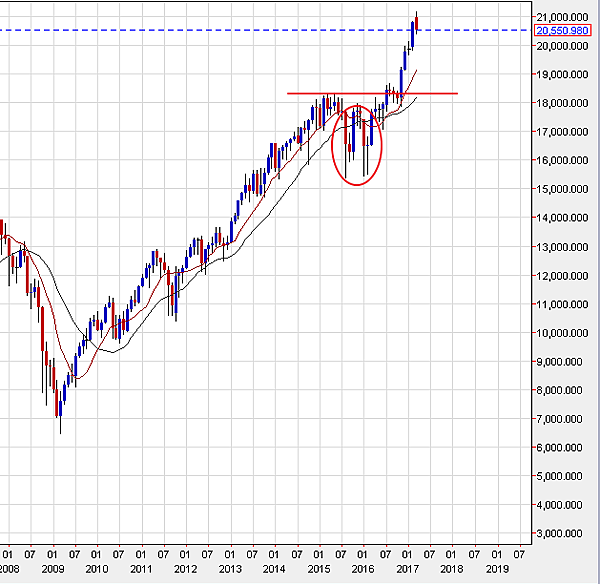Click the 19,000.000 price axis label

coord(562,74)
